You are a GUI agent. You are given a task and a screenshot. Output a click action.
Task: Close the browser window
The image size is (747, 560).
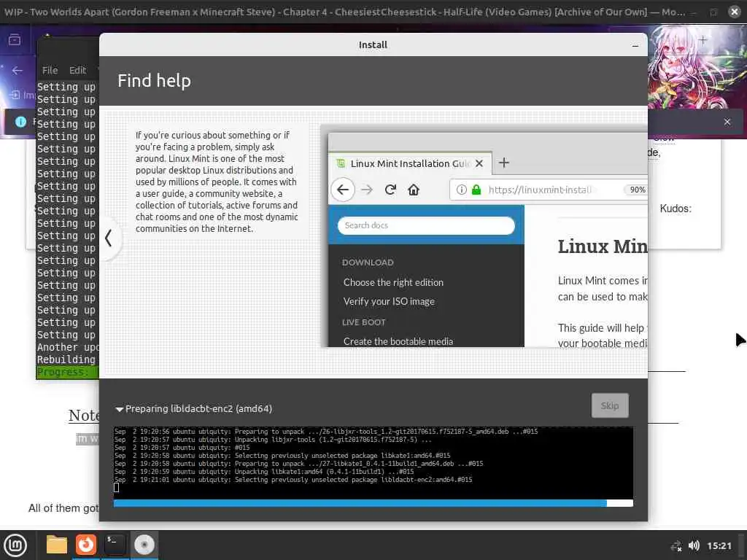[x=734, y=12]
